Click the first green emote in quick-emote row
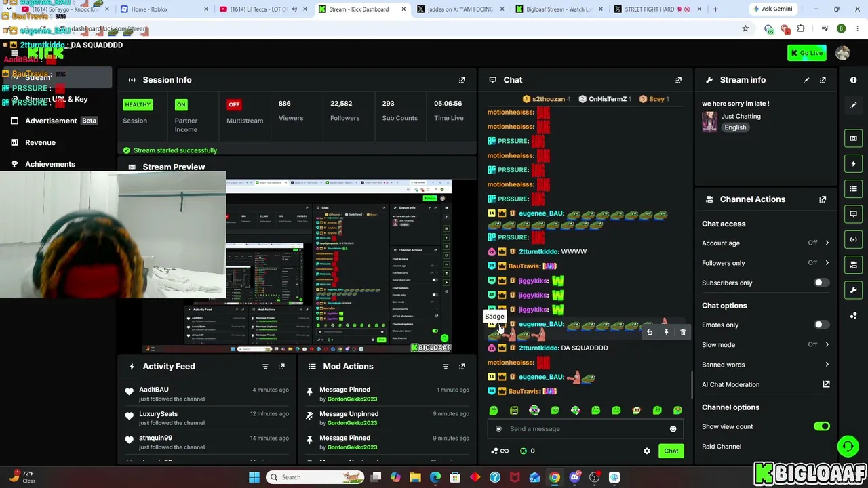The width and height of the screenshot is (868, 488). tap(494, 411)
